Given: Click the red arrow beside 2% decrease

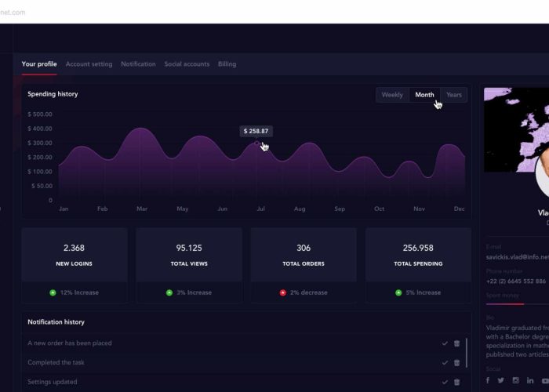Looking at the screenshot, I should pyautogui.click(x=283, y=292).
